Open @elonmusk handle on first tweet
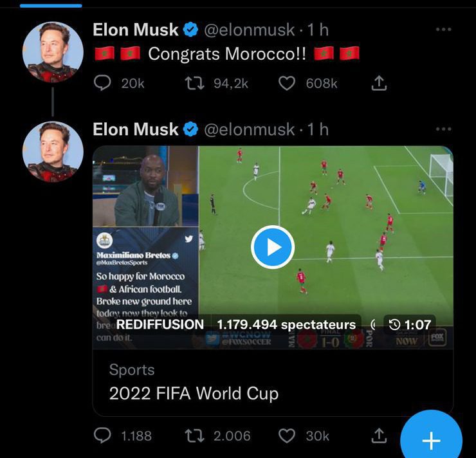The width and height of the screenshot is (476, 458). tap(250, 30)
